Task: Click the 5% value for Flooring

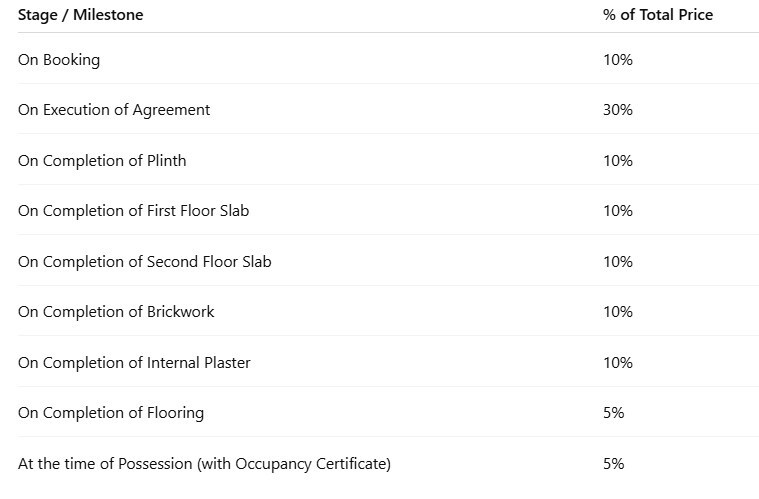Action: (613, 413)
